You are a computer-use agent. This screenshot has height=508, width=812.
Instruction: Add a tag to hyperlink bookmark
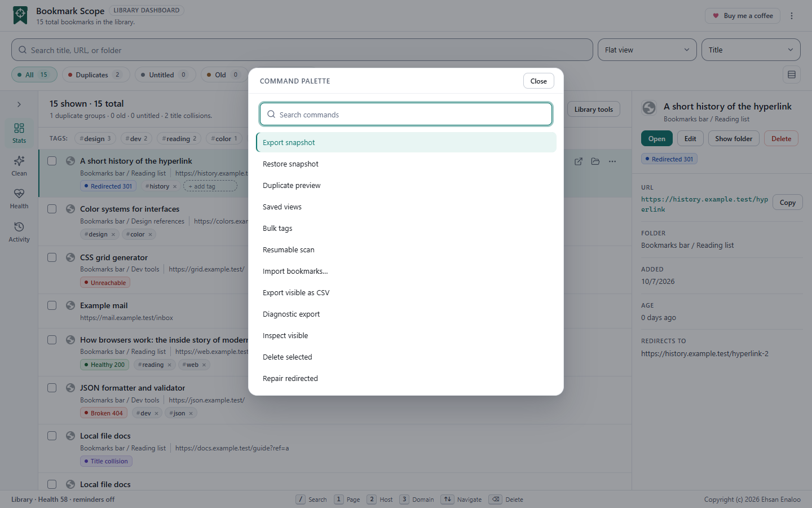pos(210,186)
